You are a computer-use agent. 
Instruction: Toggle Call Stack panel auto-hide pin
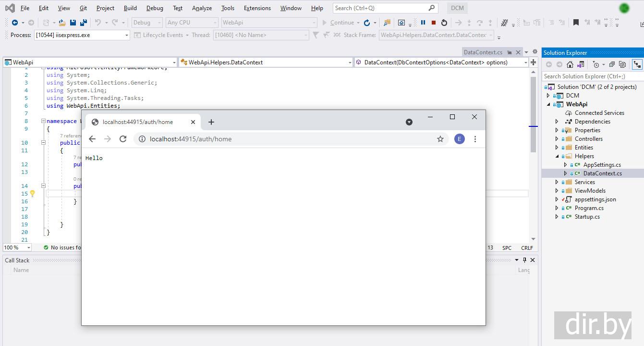524,260
